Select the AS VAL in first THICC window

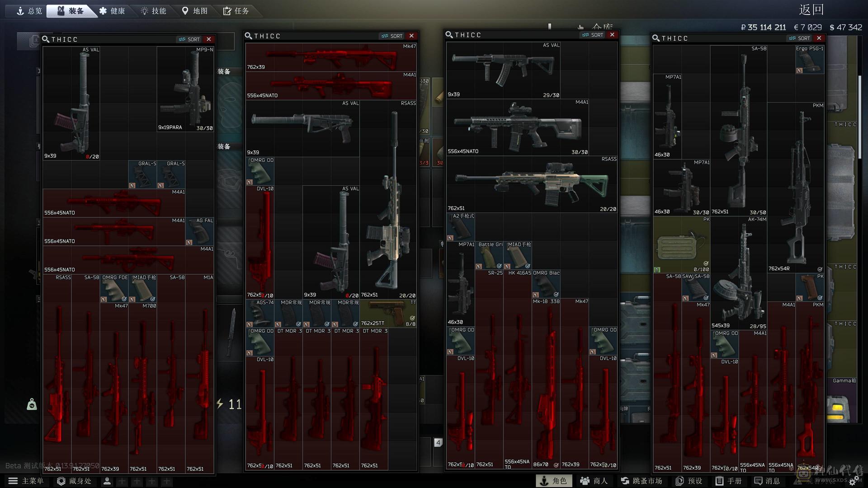[x=71, y=103]
